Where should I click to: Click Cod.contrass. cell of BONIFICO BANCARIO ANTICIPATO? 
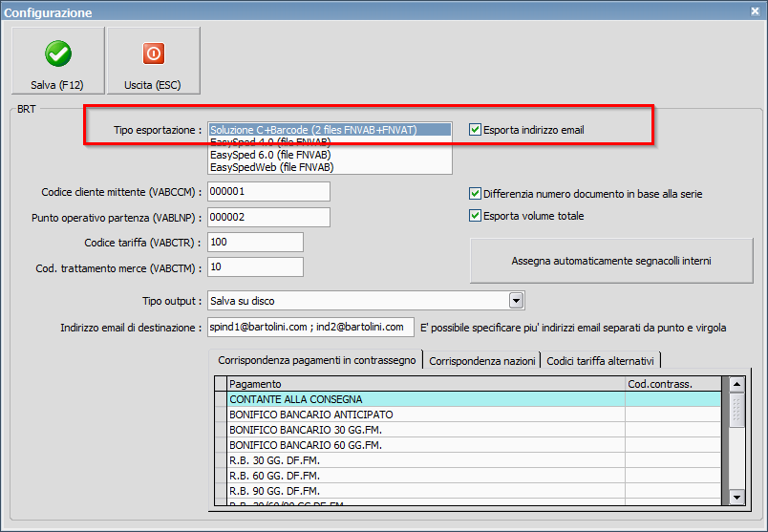pos(673,415)
